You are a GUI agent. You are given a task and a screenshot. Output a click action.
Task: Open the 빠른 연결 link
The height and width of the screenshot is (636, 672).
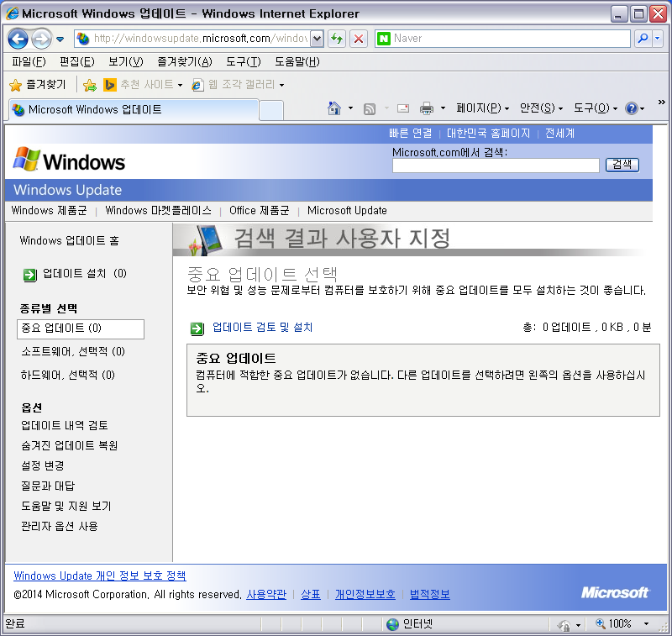[x=410, y=134]
